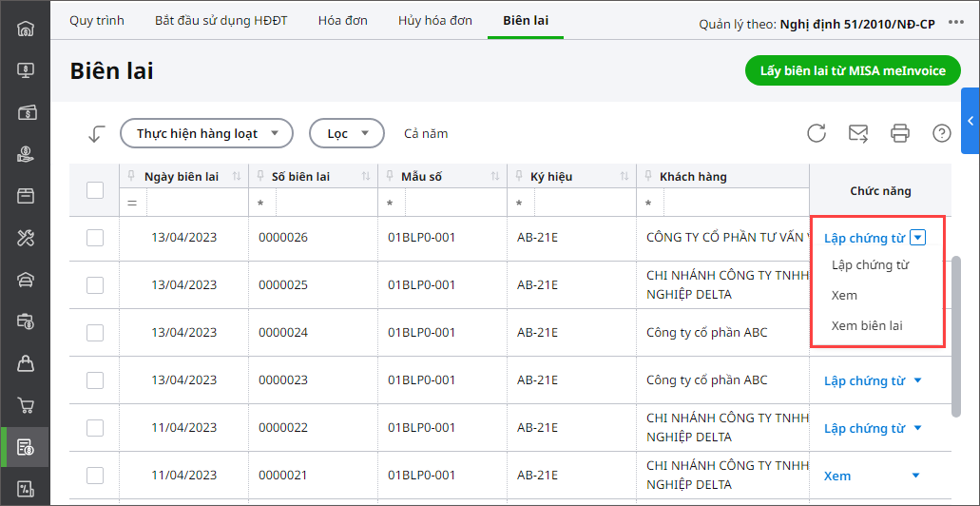The height and width of the screenshot is (506, 980).
Task: Click the three-dots more options icon
Action: pos(956,22)
